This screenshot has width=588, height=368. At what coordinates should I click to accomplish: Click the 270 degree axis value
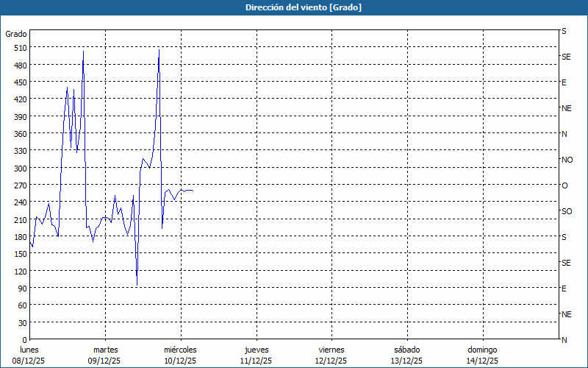(21, 185)
